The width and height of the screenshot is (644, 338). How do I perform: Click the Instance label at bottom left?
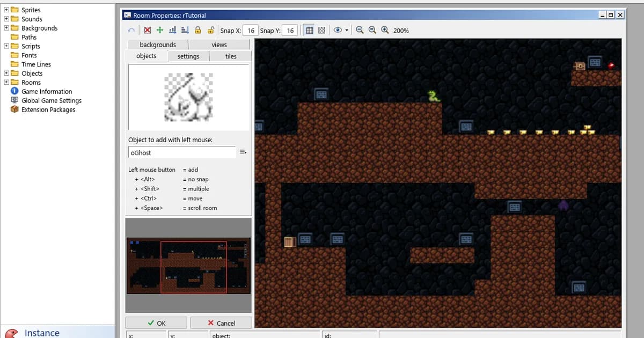tap(42, 333)
